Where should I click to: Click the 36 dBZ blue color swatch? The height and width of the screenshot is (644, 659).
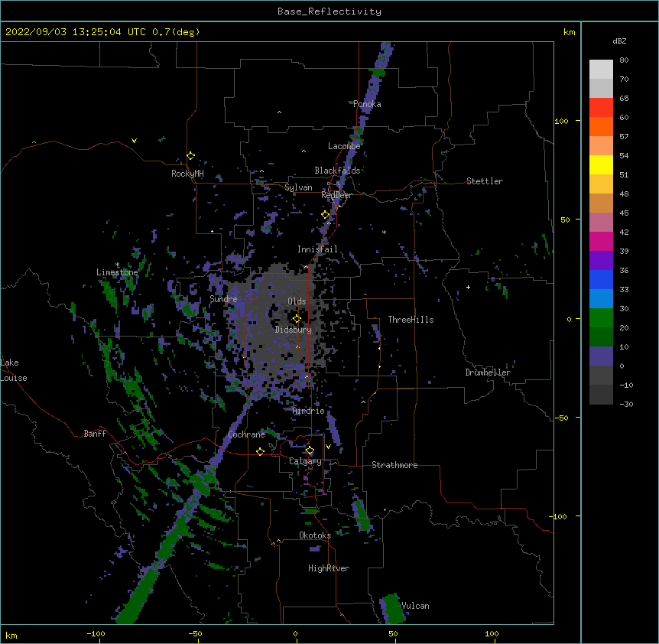(x=601, y=279)
